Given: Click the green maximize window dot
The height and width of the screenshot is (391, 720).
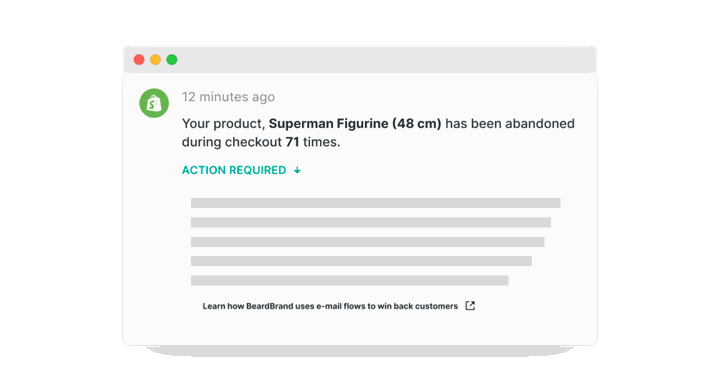Looking at the screenshot, I should pos(172,60).
